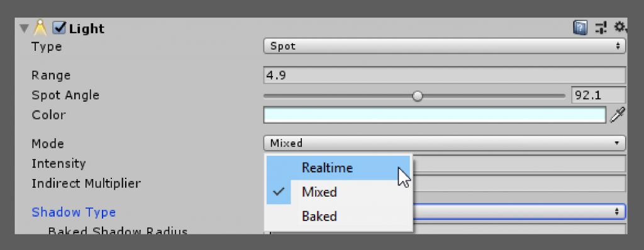Choose Baked from the Mode menu
Screen dimensions: 644x250
coord(338,216)
